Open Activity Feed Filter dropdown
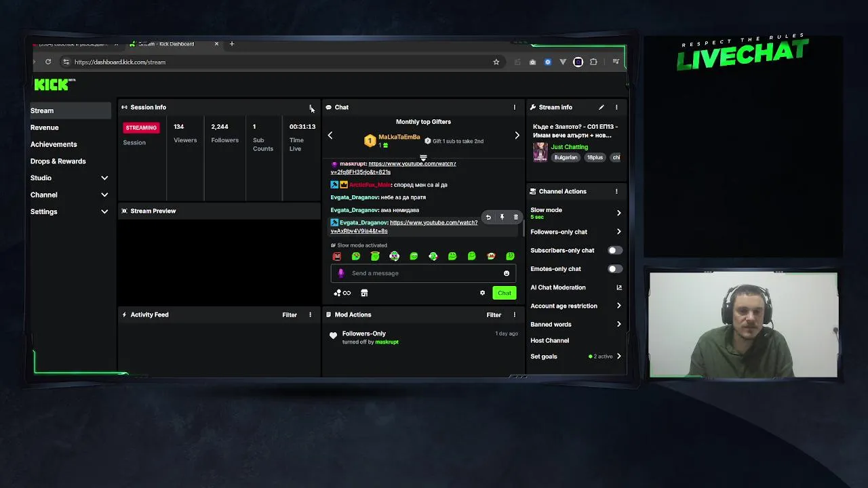 [290, 314]
